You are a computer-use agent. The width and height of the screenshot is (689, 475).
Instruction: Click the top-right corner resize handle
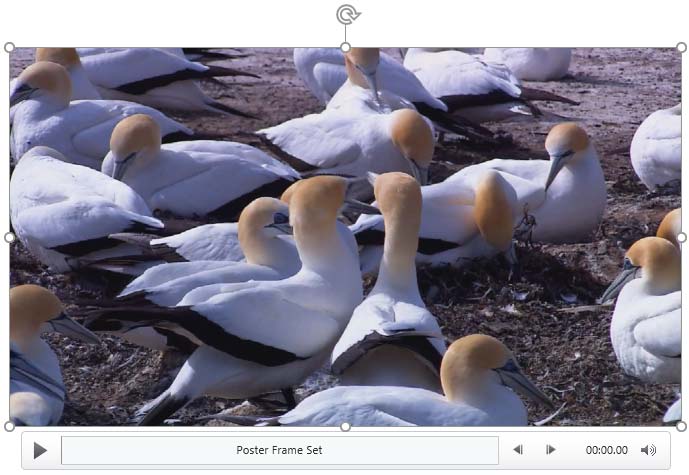[681, 47]
